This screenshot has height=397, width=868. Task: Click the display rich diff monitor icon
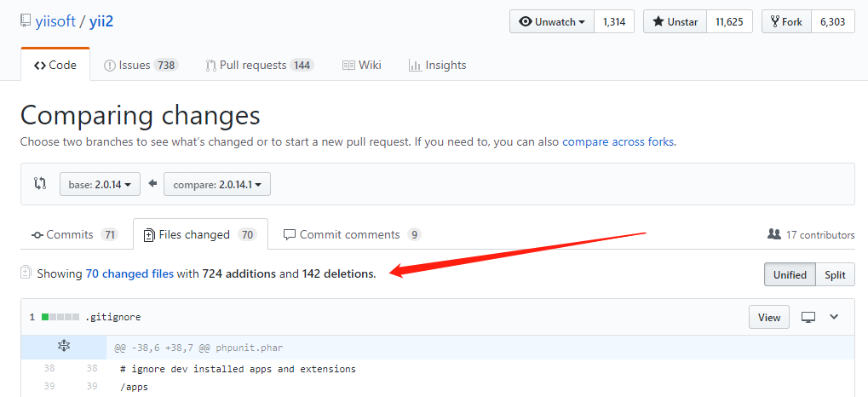pos(808,317)
